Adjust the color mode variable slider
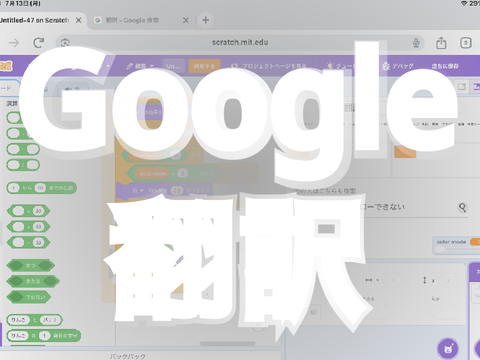 click(457, 249)
